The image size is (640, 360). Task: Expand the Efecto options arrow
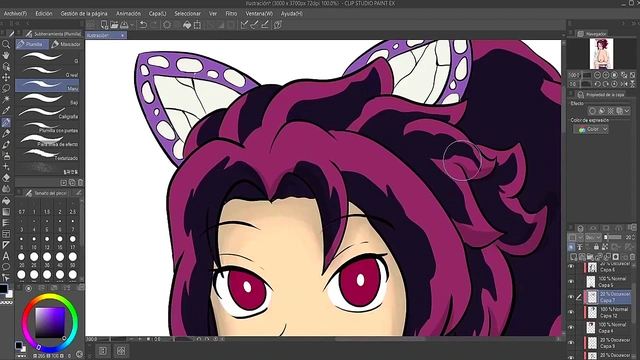click(x=627, y=111)
